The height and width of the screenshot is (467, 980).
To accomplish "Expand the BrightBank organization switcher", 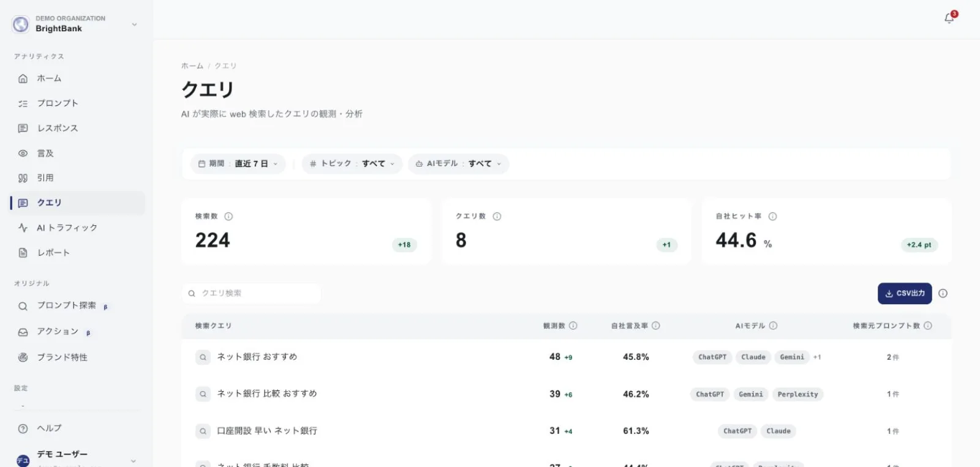I will pyautogui.click(x=134, y=24).
